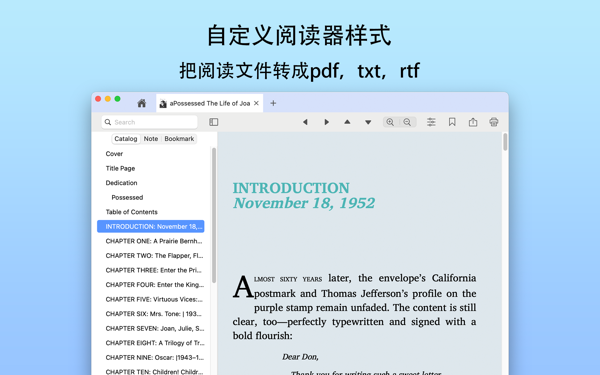Close the aPossessed book tab
The height and width of the screenshot is (375, 600).
pos(256,103)
